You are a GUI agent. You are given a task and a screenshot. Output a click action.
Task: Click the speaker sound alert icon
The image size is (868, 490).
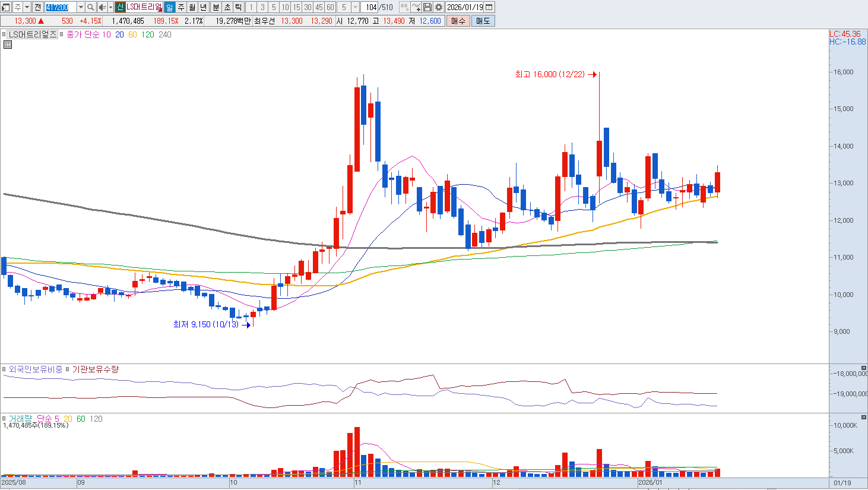click(102, 7)
